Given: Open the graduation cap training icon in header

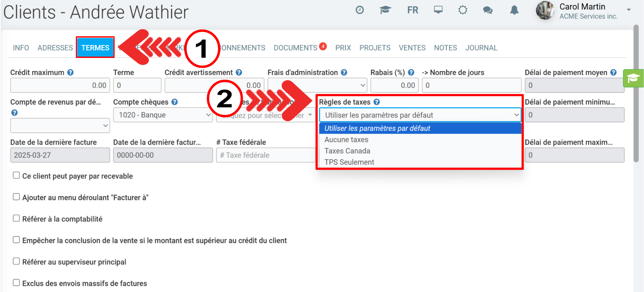Looking at the screenshot, I should 385,10.
